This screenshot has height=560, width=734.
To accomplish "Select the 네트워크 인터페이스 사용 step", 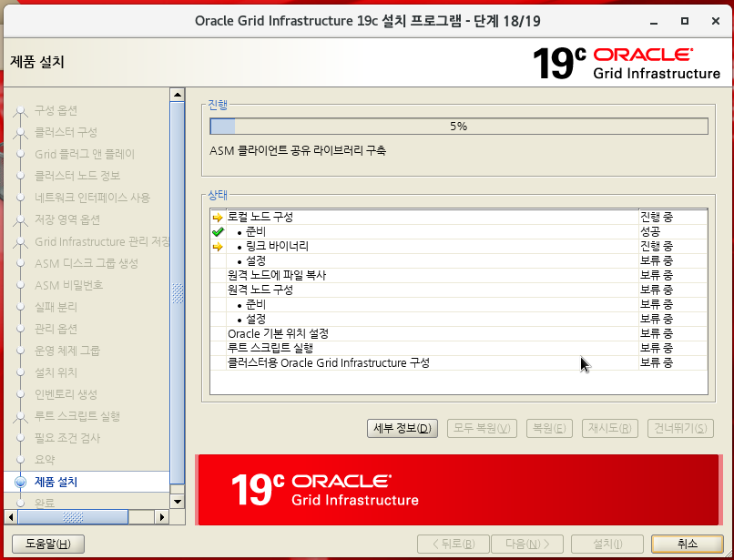I will [x=92, y=198].
